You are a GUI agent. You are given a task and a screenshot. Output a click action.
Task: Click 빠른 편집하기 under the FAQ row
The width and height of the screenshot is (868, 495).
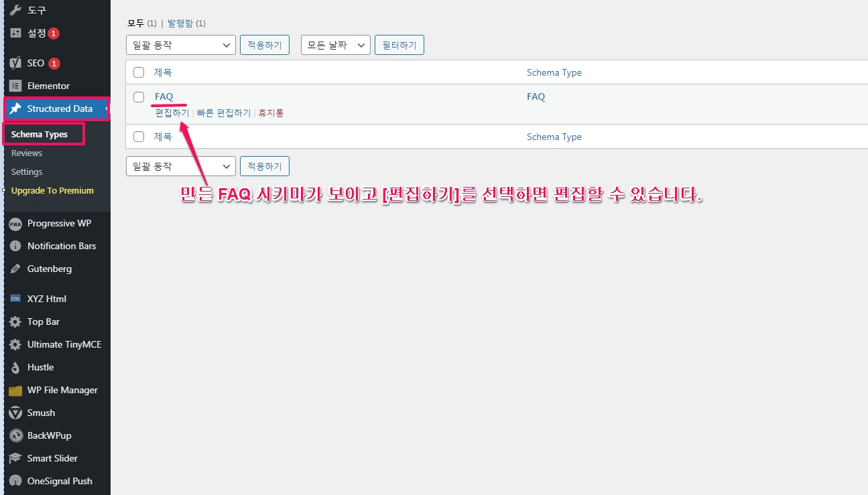(224, 113)
